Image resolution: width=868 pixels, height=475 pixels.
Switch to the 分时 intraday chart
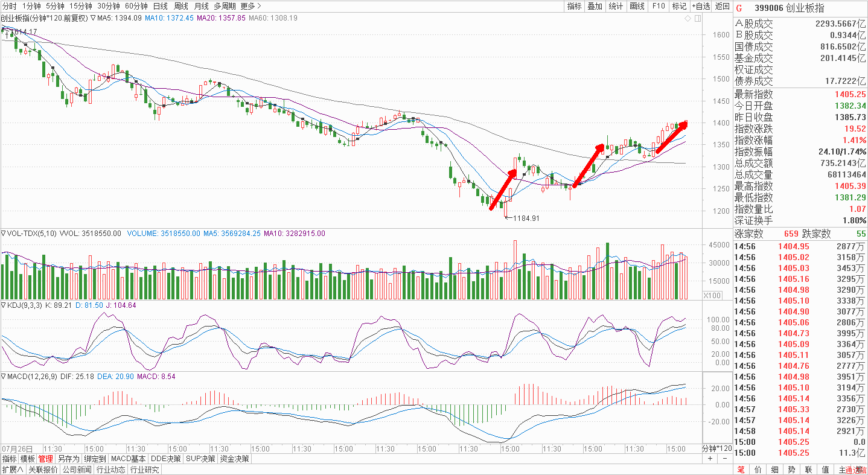(10, 6)
